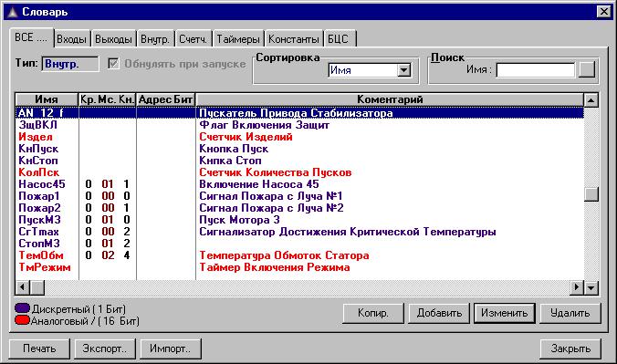617x364 pixels.
Task: Select the AN_12_f row
Action: [299, 113]
